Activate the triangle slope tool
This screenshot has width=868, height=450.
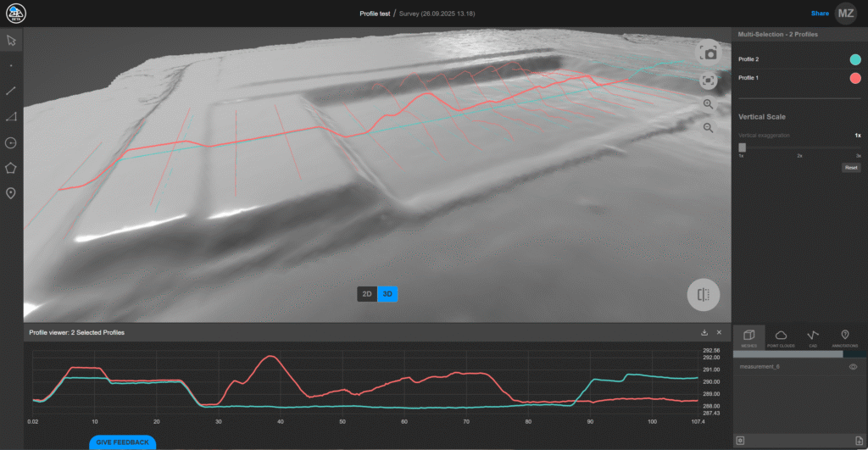(11, 117)
